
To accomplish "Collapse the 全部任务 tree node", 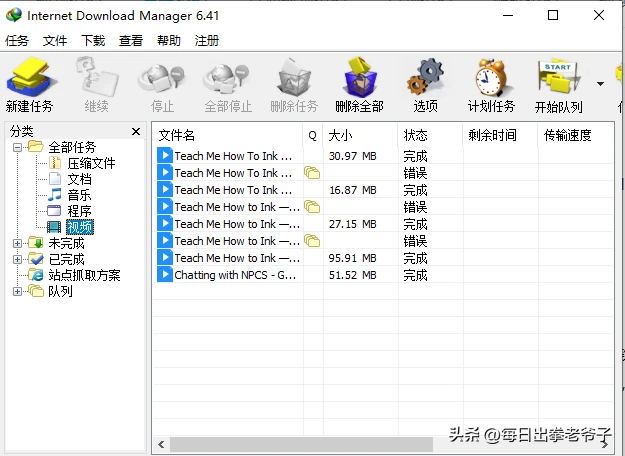I will 17,147.
